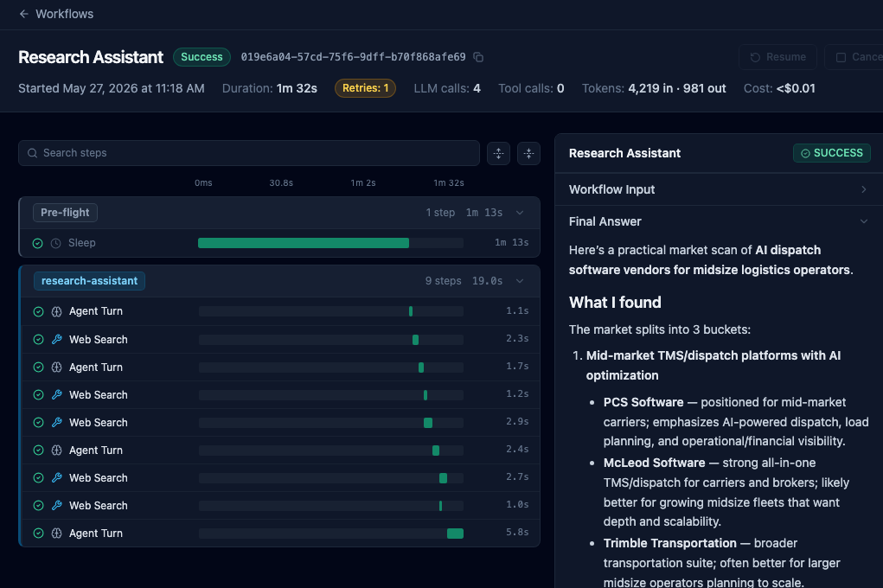Image resolution: width=883 pixels, height=588 pixels.
Task: Click agent icon of 1.1s Agent Turn
Action: (56, 311)
